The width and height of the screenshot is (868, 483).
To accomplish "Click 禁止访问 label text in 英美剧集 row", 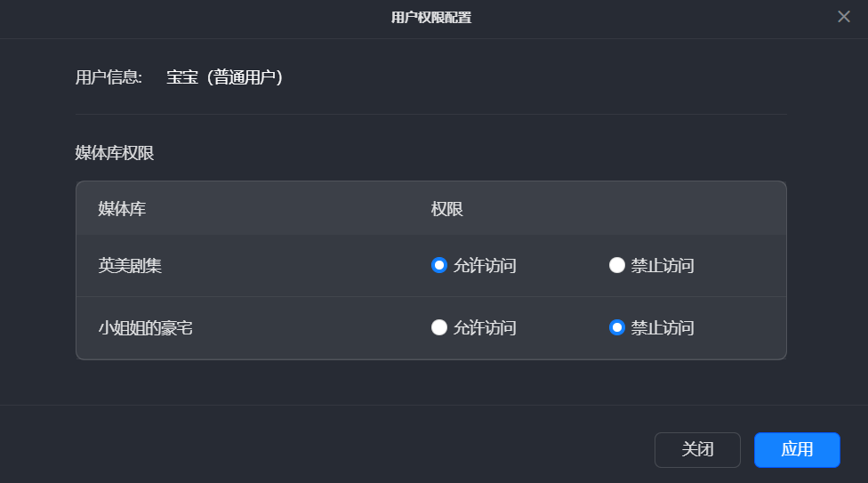I will [663, 265].
